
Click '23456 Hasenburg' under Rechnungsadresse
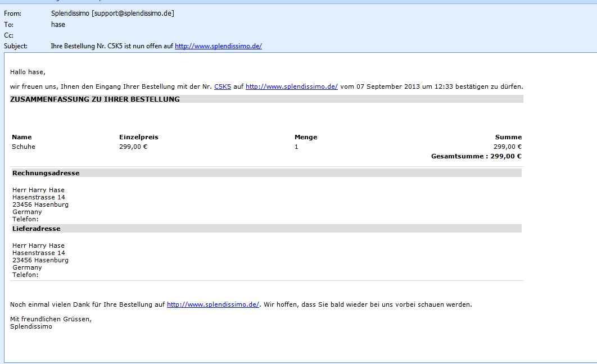(x=40, y=204)
